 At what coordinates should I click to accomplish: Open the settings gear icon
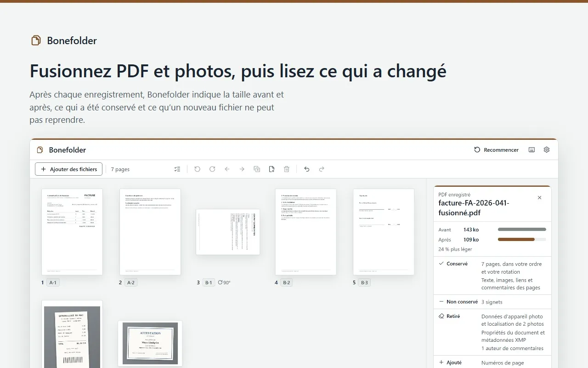pyautogui.click(x=547, y=150)
